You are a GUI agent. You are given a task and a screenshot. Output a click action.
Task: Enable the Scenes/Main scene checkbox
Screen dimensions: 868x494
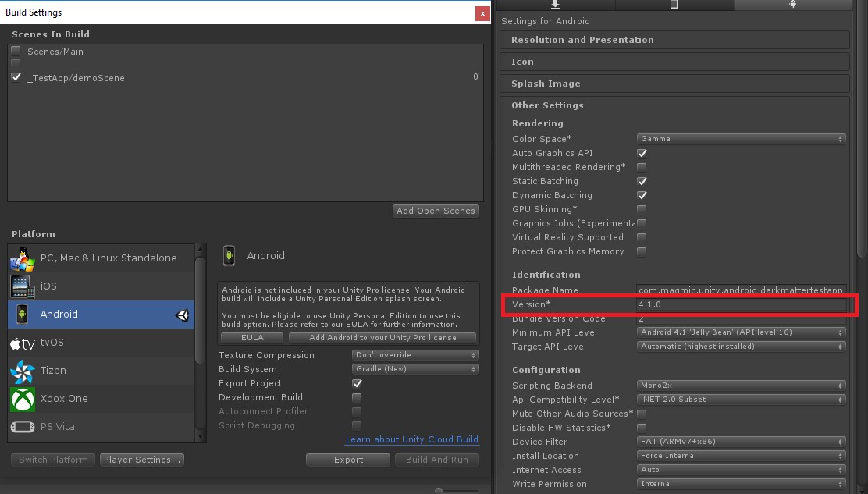click(x=16, y=51)
